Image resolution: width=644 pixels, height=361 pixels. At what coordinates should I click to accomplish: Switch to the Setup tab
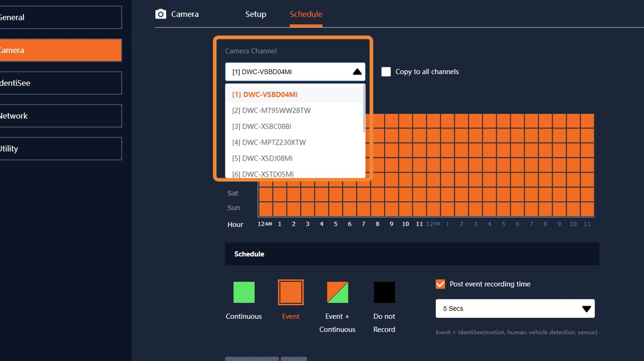click(x=255, y=14)
